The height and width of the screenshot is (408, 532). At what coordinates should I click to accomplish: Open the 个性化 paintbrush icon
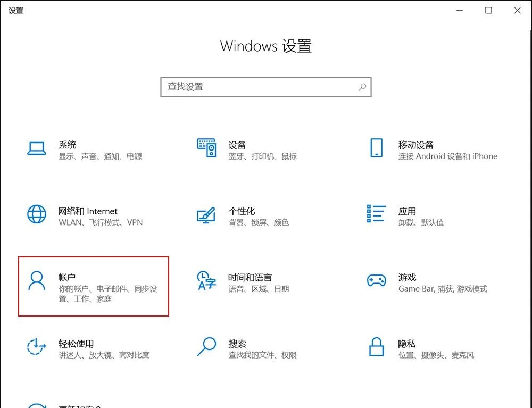coord(206,215)
